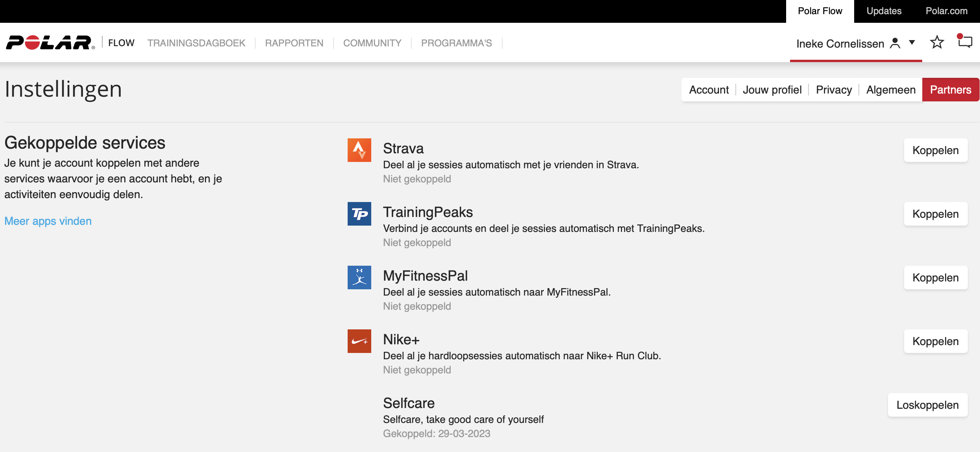The width and height of the screenshot is (980, 452).
Task: Open the Algemeen settings tab
Action: [890, 90]
